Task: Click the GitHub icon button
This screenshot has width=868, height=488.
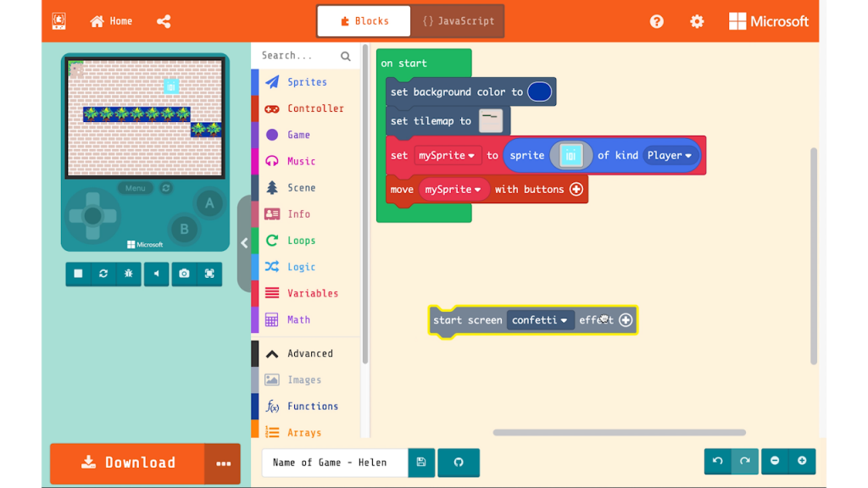Action: coord(459,463)
